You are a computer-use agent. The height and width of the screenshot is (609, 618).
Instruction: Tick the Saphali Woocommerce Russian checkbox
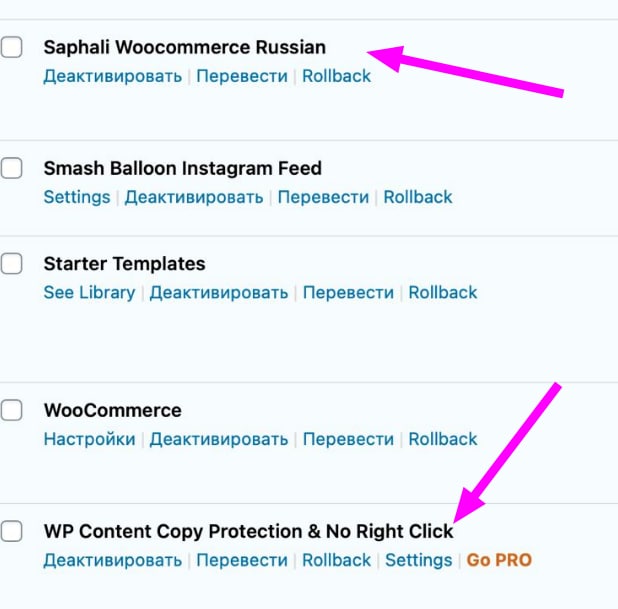pos(11,47)
